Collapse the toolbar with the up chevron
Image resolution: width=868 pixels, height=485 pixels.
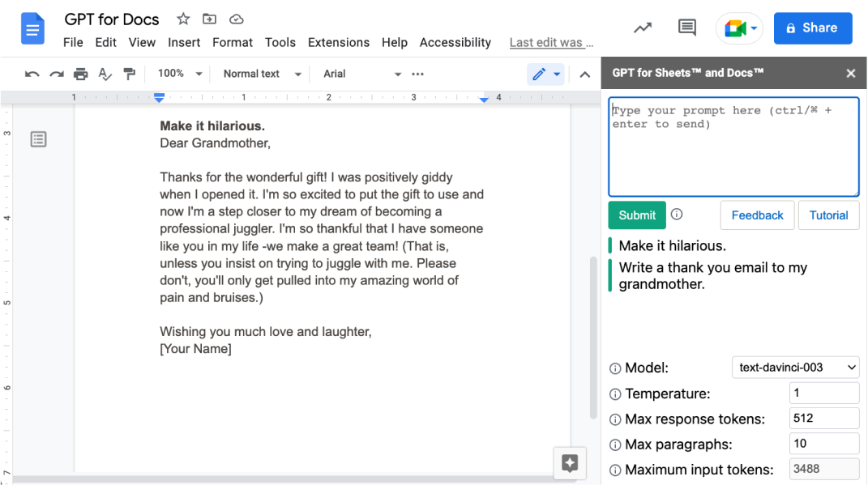coord(584,74)
